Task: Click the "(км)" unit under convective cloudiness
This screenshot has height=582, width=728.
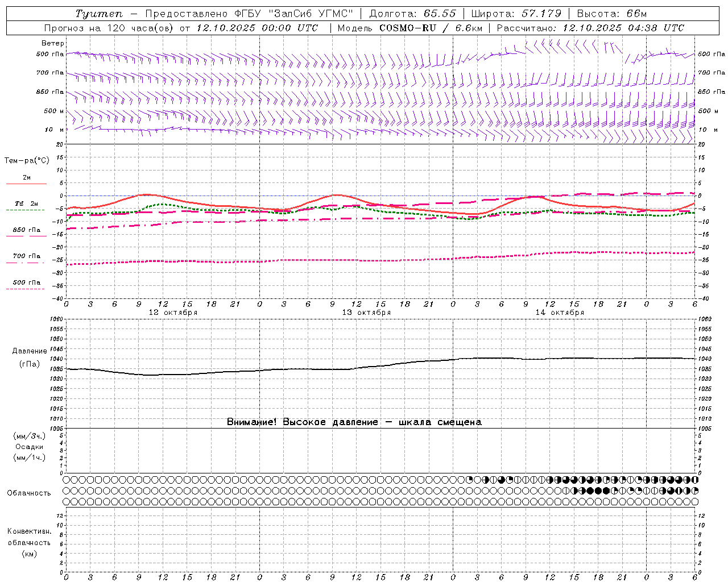Action: pyautogui.click(x=30, y=554)
